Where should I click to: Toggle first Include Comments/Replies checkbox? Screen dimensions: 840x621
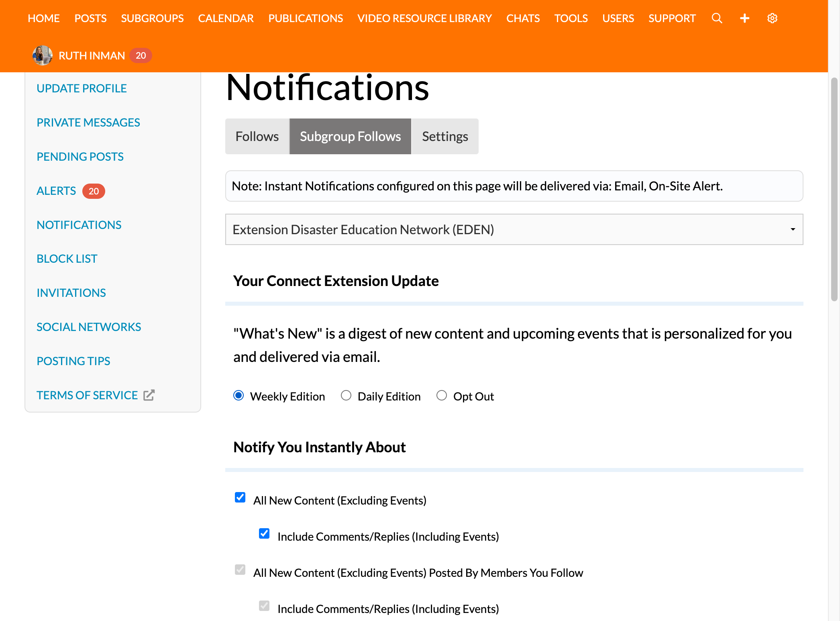coord(264,534)
